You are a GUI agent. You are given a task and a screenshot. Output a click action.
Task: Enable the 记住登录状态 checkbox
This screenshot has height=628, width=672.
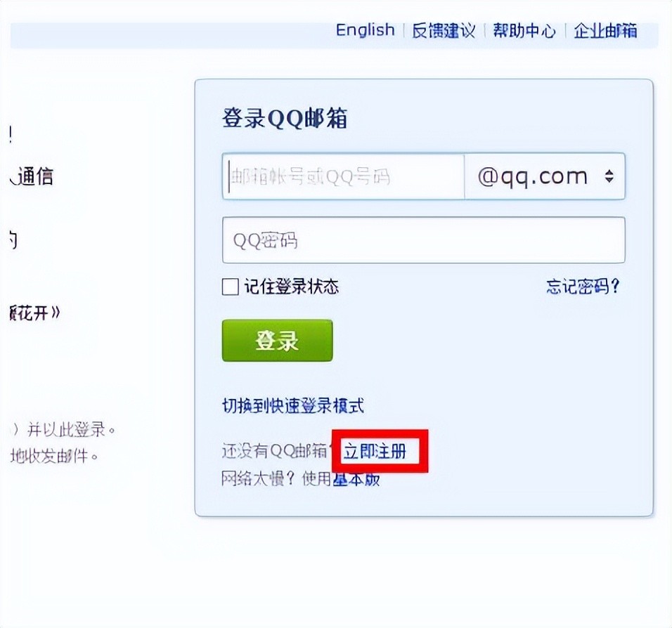(231, 287)
